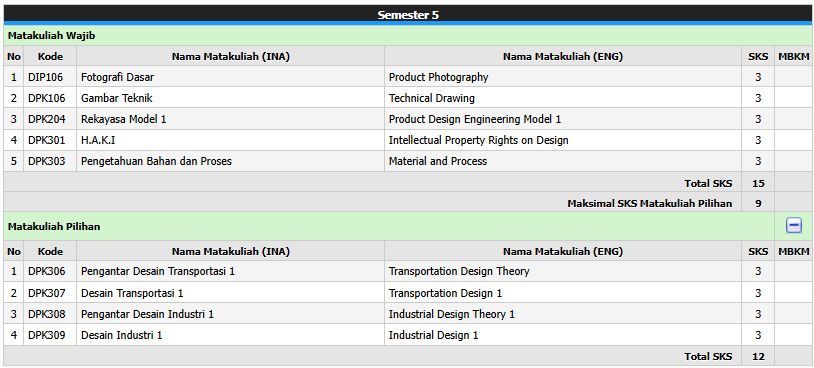Select the H.A.K.I course row

tap(408, 140)
